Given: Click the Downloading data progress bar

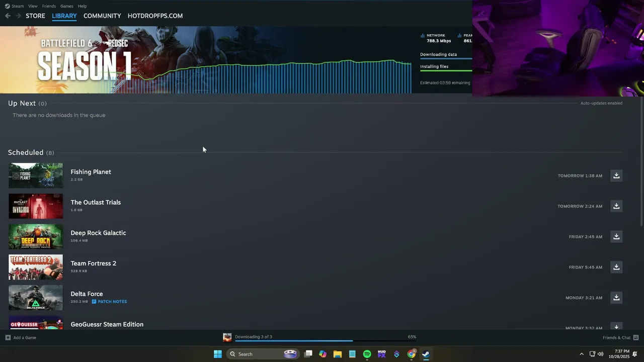Looking at the screenshot, I should (446, 59).
